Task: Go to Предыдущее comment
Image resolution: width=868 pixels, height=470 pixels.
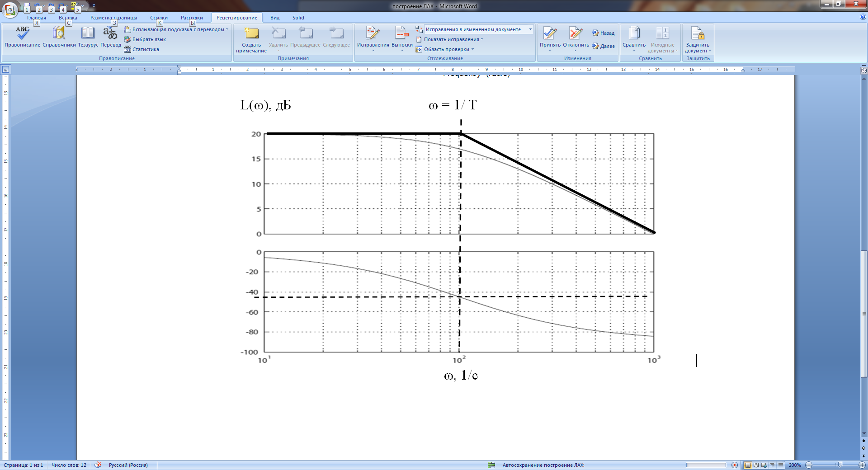Action: pyautogui.click(x=305, y=37)
